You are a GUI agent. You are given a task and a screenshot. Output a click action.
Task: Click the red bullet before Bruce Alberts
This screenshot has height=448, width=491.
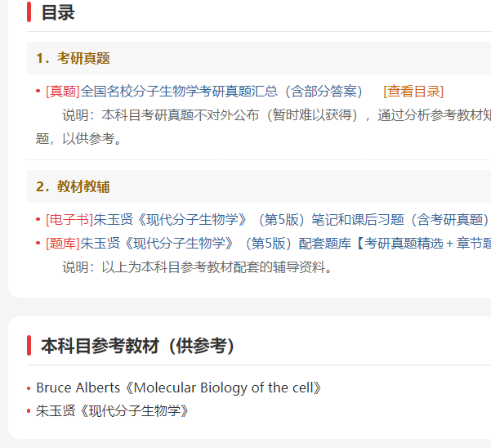[29, 388]
